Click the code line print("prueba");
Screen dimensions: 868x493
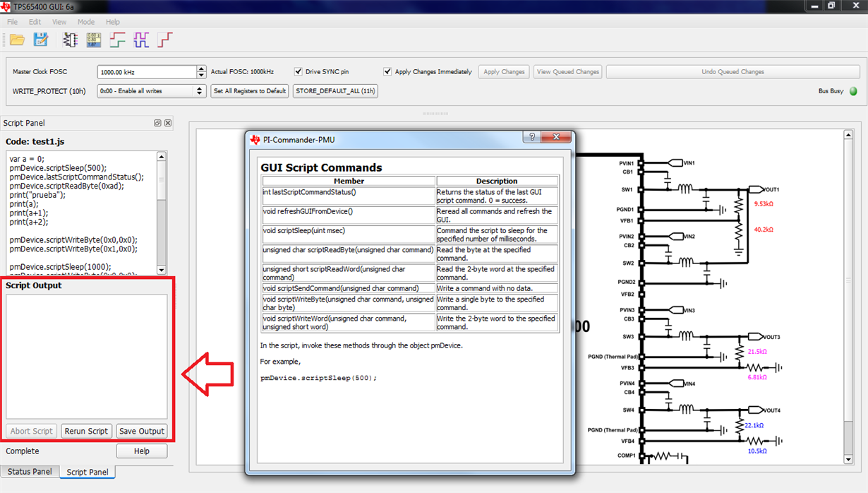tap(37, 195)
